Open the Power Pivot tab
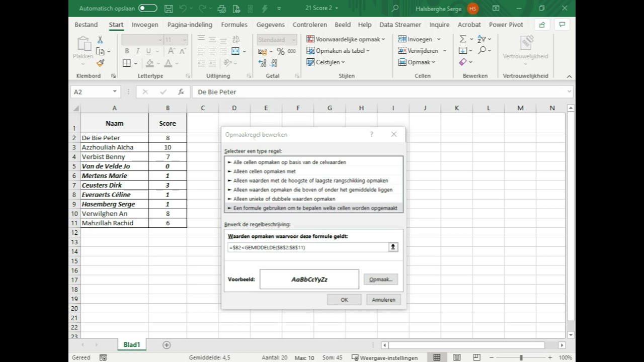The width and height of the screenshot is (644, 362). pos(506,25)
